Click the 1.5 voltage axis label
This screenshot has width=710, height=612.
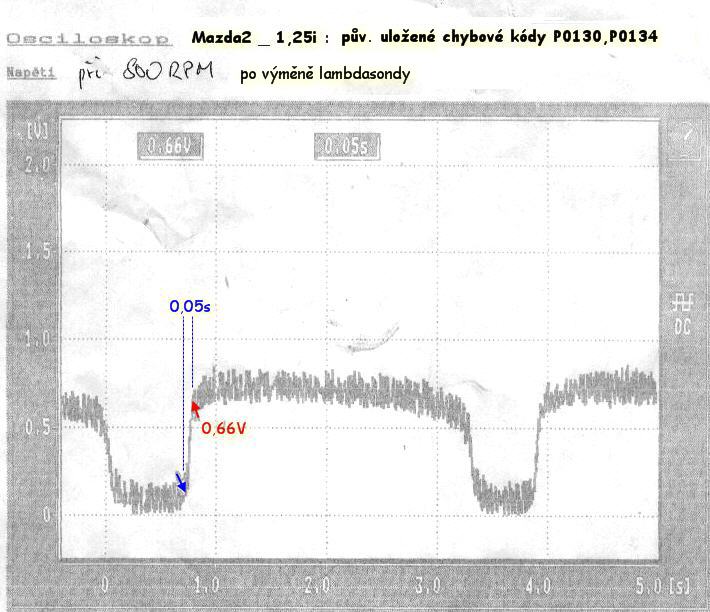37,250
